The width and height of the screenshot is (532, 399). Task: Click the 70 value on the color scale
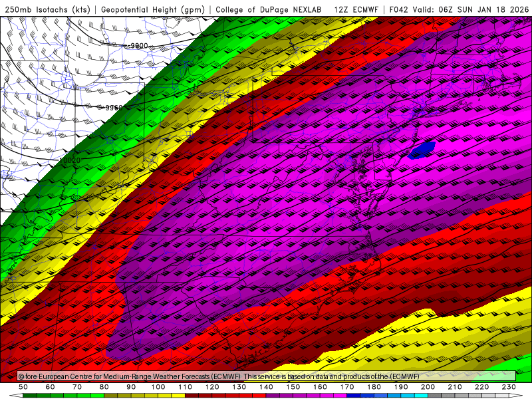(x=77, y=387)
